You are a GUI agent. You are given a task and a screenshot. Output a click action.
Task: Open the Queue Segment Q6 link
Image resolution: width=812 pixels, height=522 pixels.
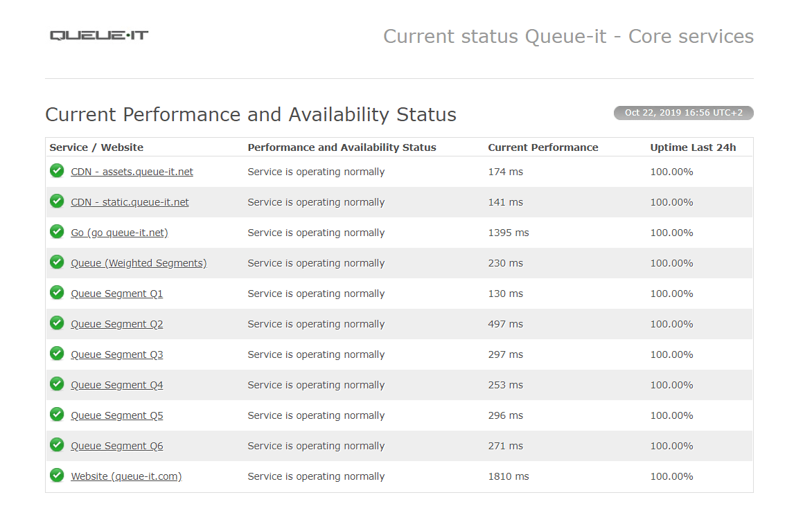[x=117, y=447]
